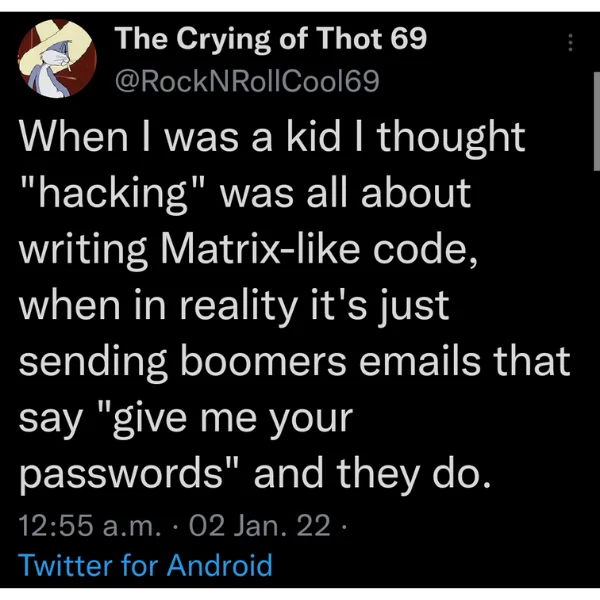Open the Bugs Bunny profile avatar
Image resolution: width=600 pixels, height=600 pixels.
click(x=57, y=58)
